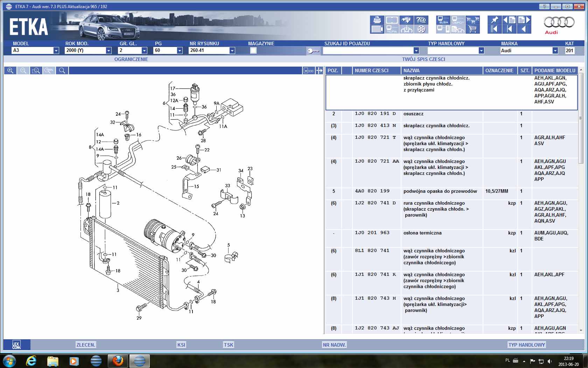
Task: Open the parts list view icon
Action: pyautogui.click(x=377, y=29)
